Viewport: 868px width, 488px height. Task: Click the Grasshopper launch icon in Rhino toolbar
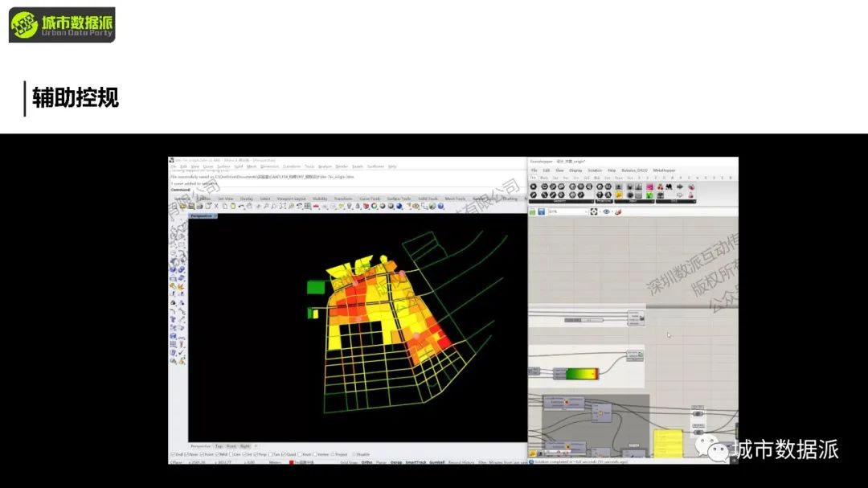pos(432,206)
